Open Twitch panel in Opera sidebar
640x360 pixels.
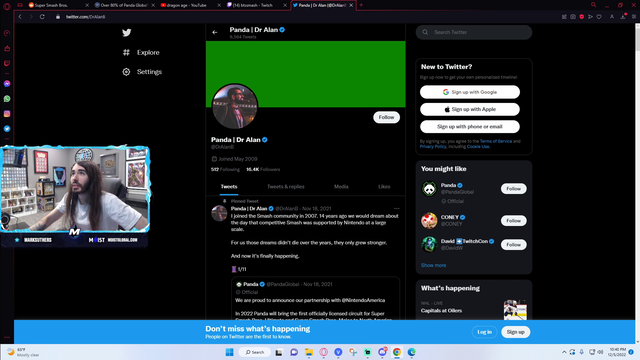pos(7,63)
